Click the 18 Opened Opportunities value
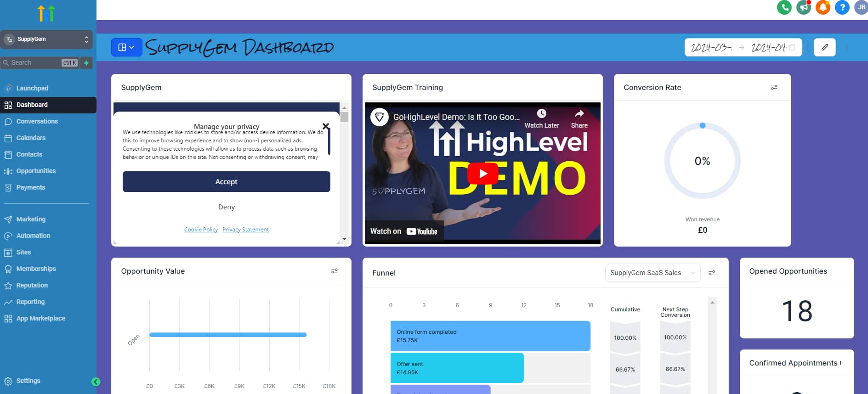The width and height of the screenshot is (868, 394). pos(797,311)
